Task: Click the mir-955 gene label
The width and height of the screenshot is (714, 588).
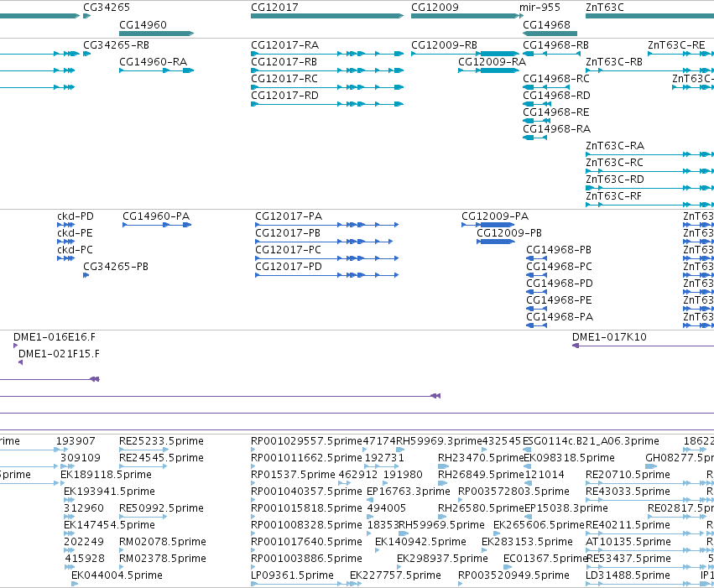Action: 539,8
